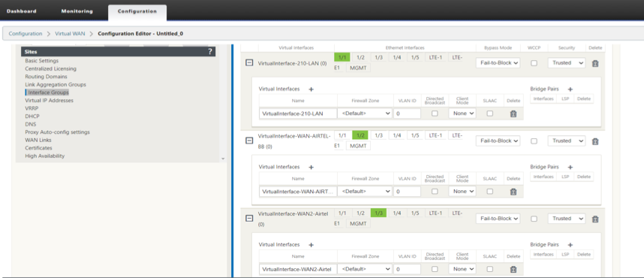Open Security dropdown for 210-LAN group
644x278 pixels.
coord(567,63)
